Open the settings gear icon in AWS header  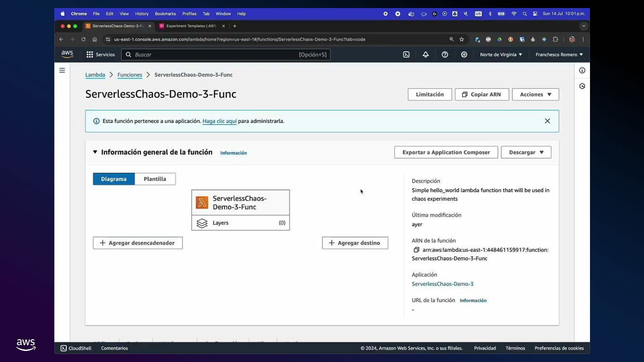click(464, 55)
